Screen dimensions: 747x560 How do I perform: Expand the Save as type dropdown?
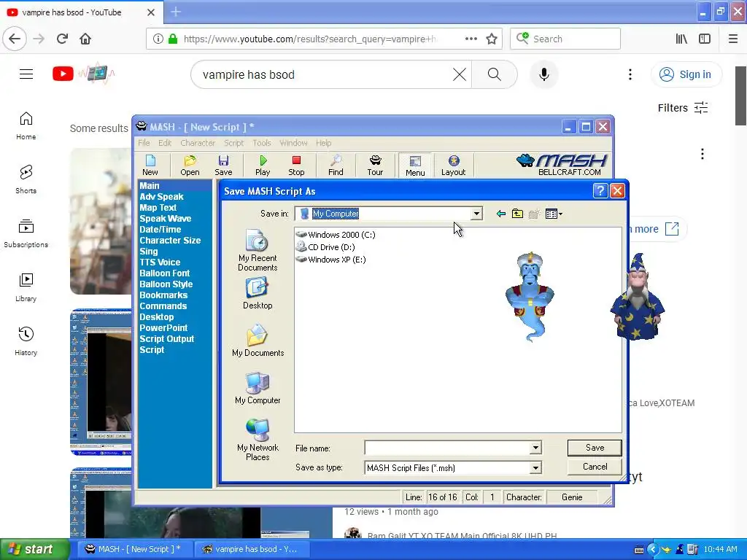pos(535,468)
